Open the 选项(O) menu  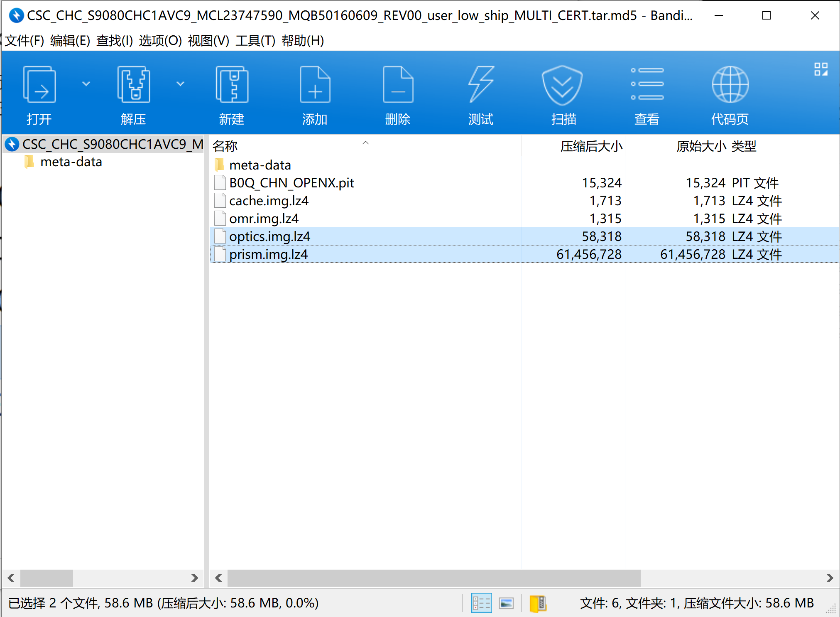pos(160,41)
